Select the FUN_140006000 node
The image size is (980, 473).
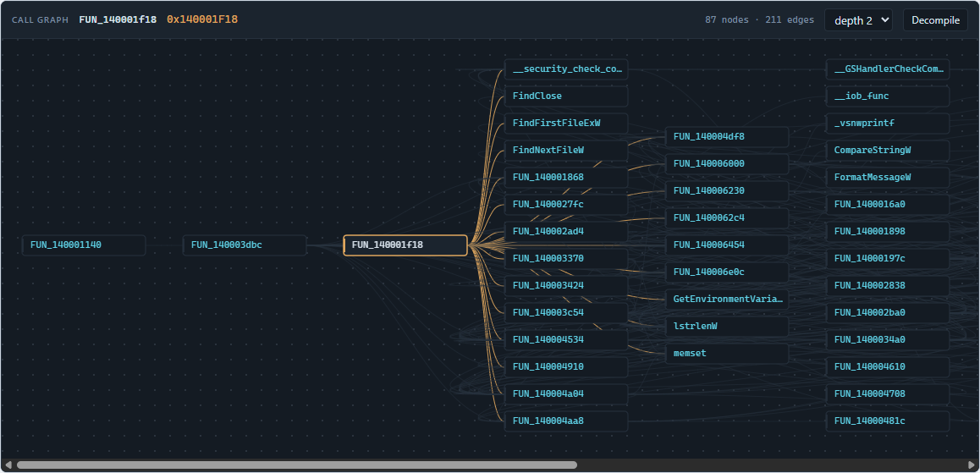point(727,163)
